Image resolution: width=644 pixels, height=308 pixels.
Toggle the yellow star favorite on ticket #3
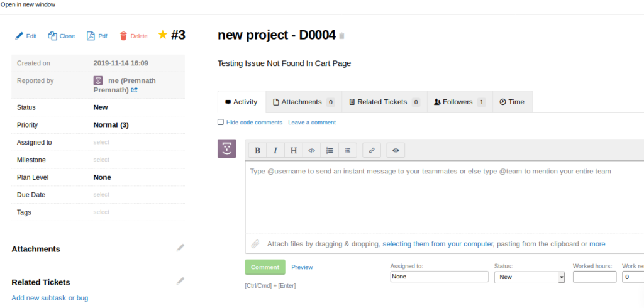click(x=163, y=35)
